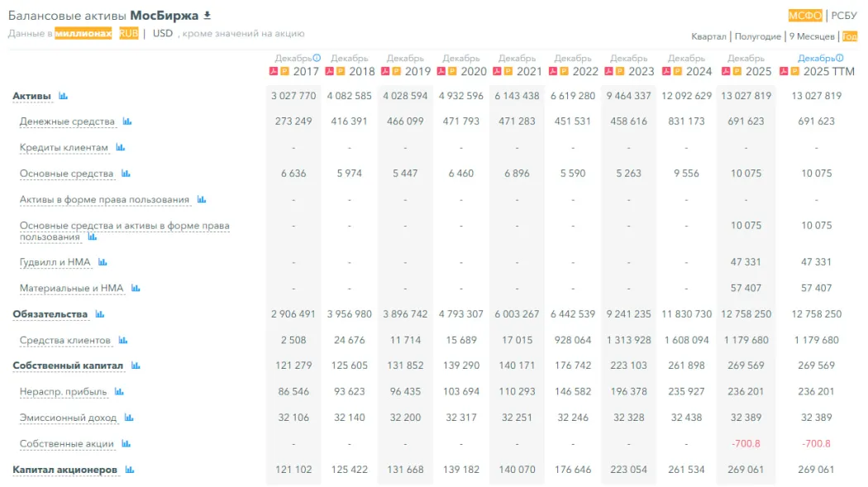Change the миллионах units setting

[x=83, y=34]
